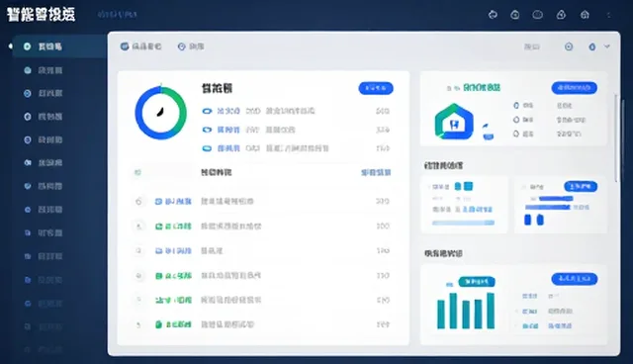
Task: Click the house icon in top header
Action: (585, 15)
